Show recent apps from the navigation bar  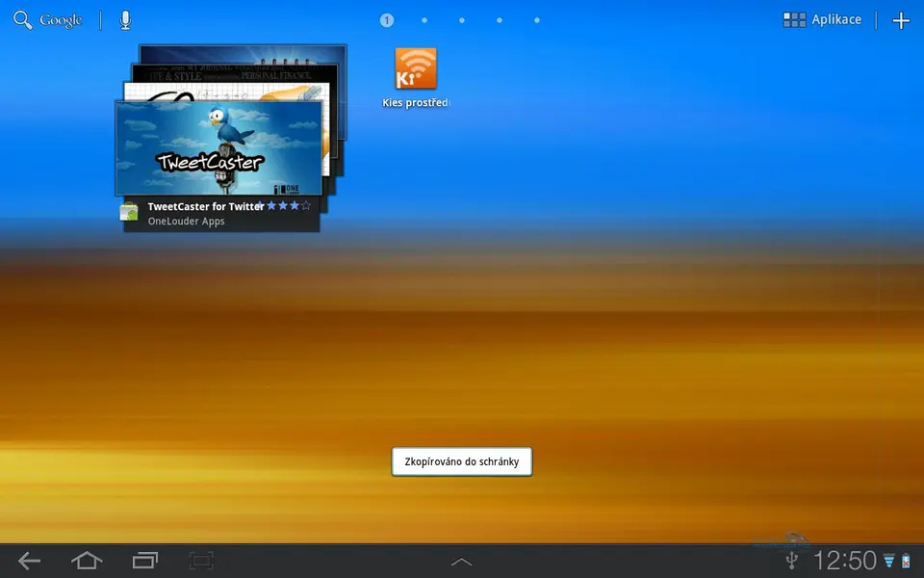[144, 561]
